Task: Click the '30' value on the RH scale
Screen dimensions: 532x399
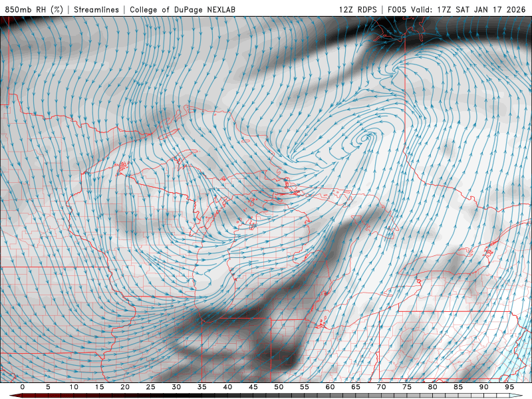Action: 176,387
